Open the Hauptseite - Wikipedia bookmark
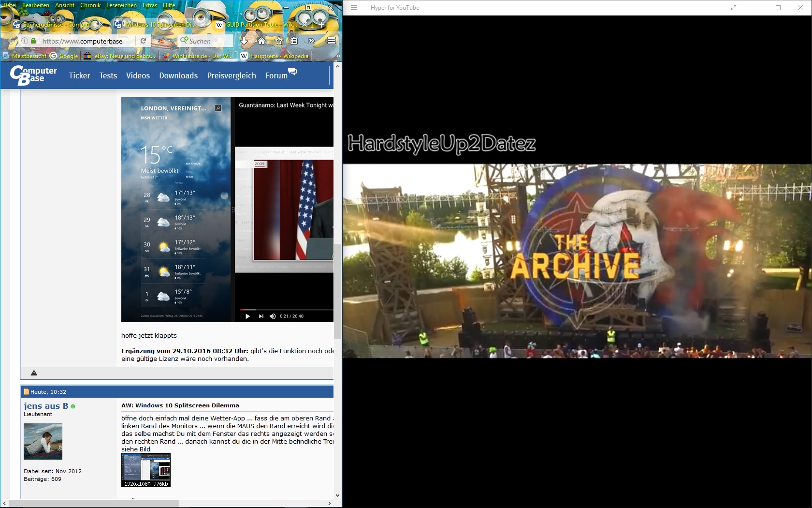 [x=275, y=56]
